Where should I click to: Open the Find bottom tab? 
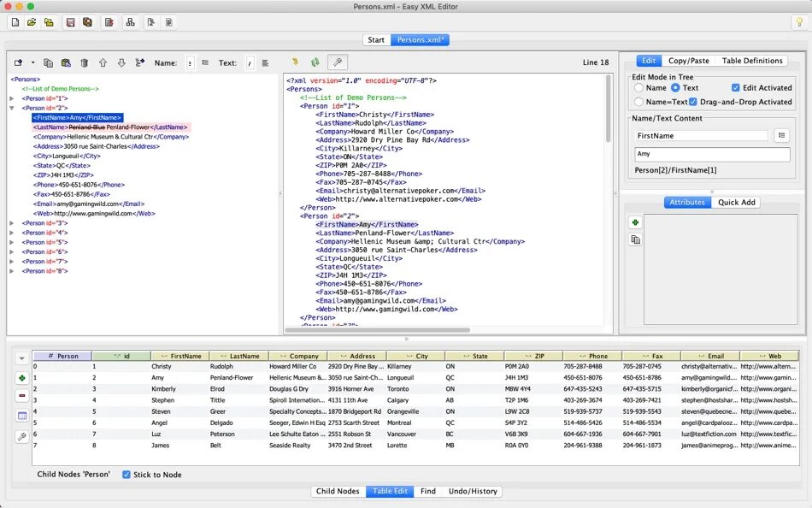427,491
